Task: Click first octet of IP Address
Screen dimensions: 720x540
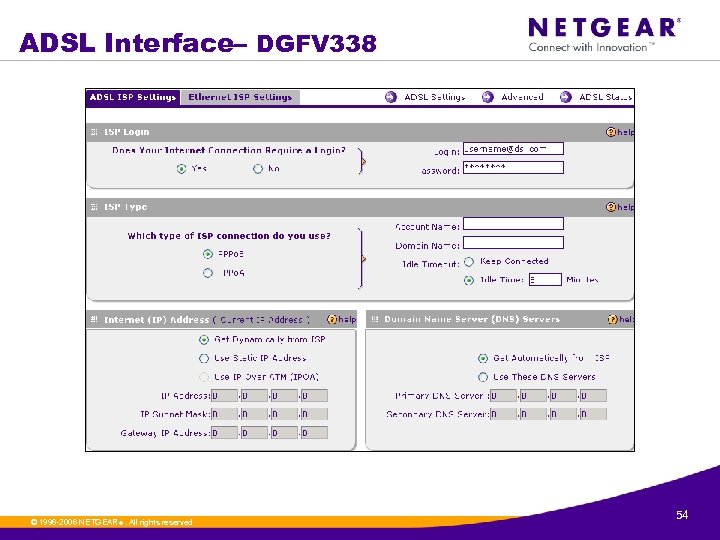Action: [225, 395]
